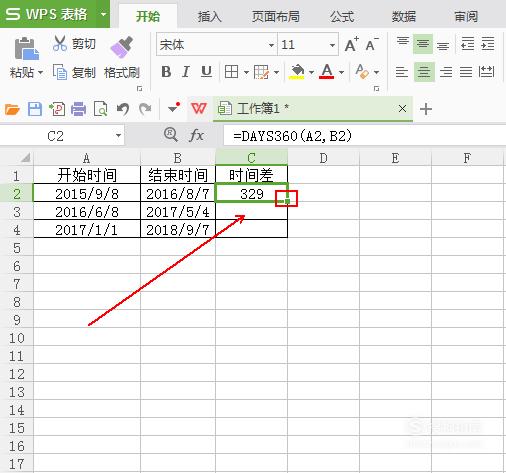Open print preview icon
Viewport: 506px width, 473px height.
point(100,109)
